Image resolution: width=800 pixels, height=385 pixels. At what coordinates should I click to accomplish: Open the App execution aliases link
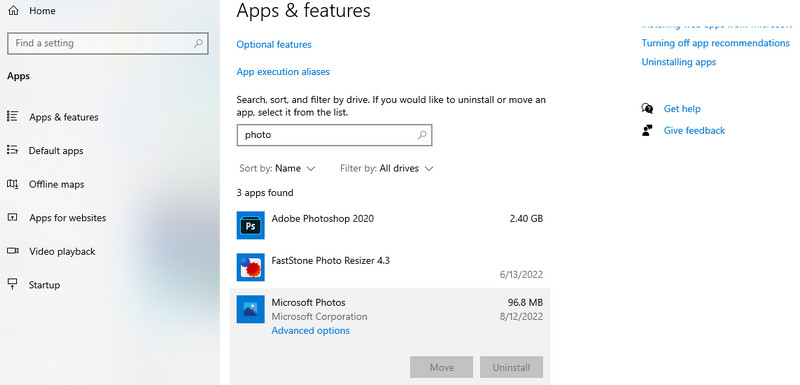(x=283, y=72)
